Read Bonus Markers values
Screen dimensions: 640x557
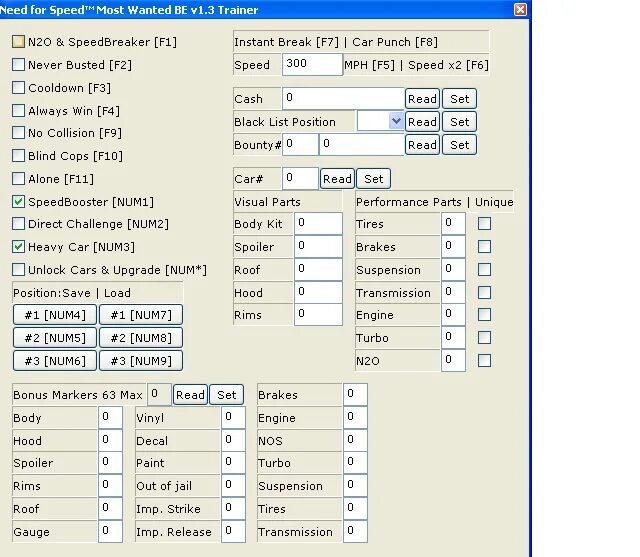[x=190, y=395]
